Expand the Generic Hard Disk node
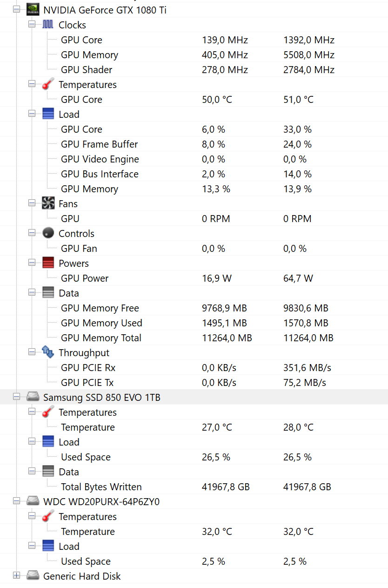 tap(17, 575)
